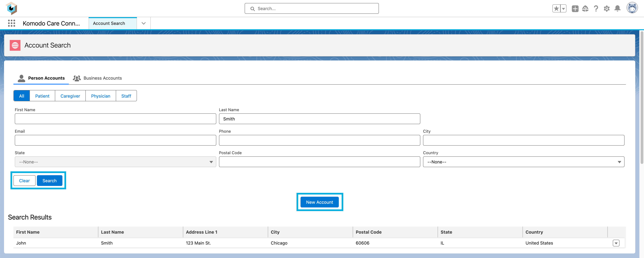
Task: Select the Patient filter tab
Action: tap(42, 96)
